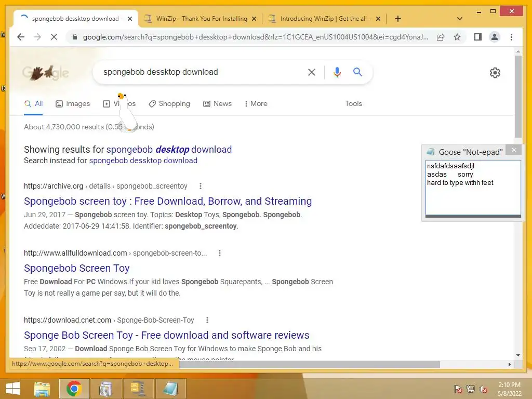532x399 pixels.
Task: Click the Google logo
Action: coord(46,73)
